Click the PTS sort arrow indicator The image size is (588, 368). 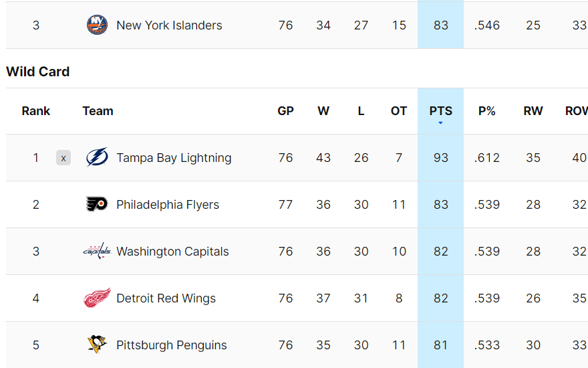[x=440, y=123]
